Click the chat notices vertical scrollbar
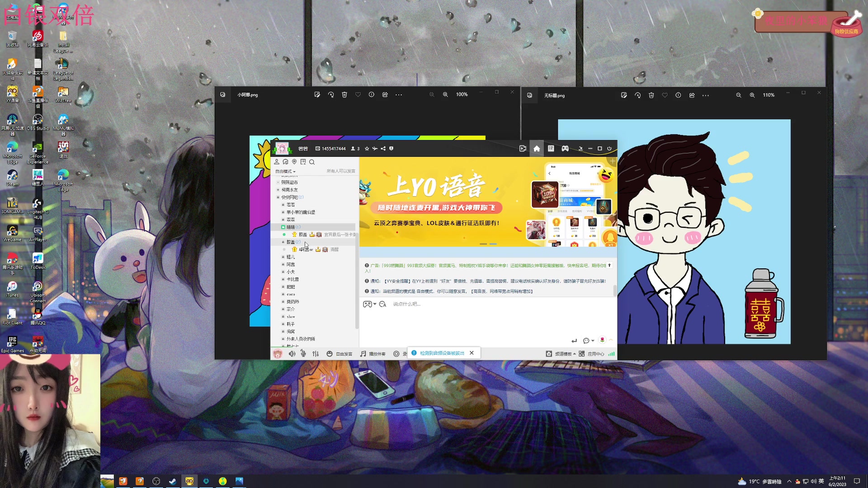868x488 pixels. (x=614, y=291)
